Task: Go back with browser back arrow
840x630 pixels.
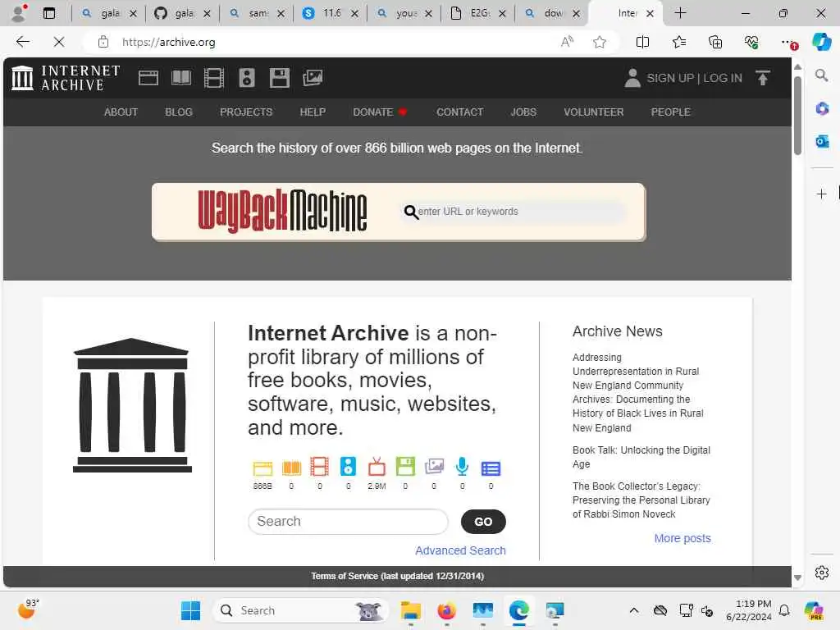Action: [x=22, y=42]
